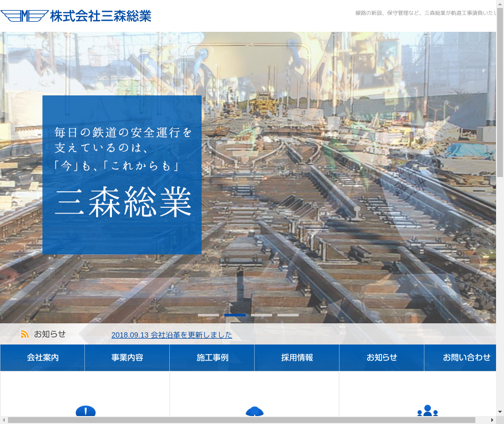Image resolution: width=504 pixels, height=424 pixels.
Task: Click the scroll left arrow
Action: pyautogui.click(x=4, y=420)
